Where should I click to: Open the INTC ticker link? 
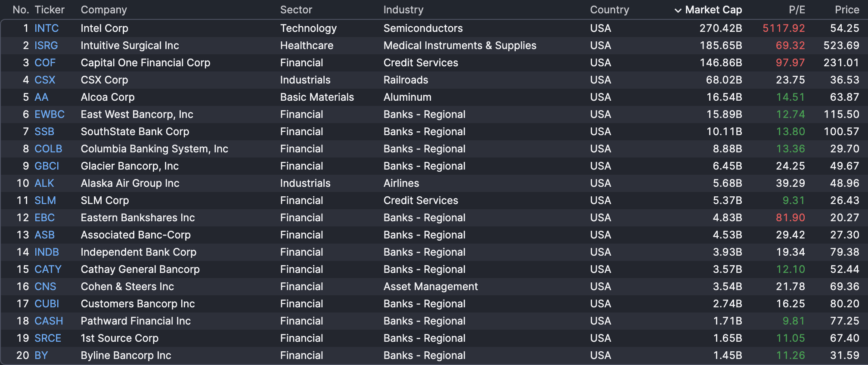[46, 28]
